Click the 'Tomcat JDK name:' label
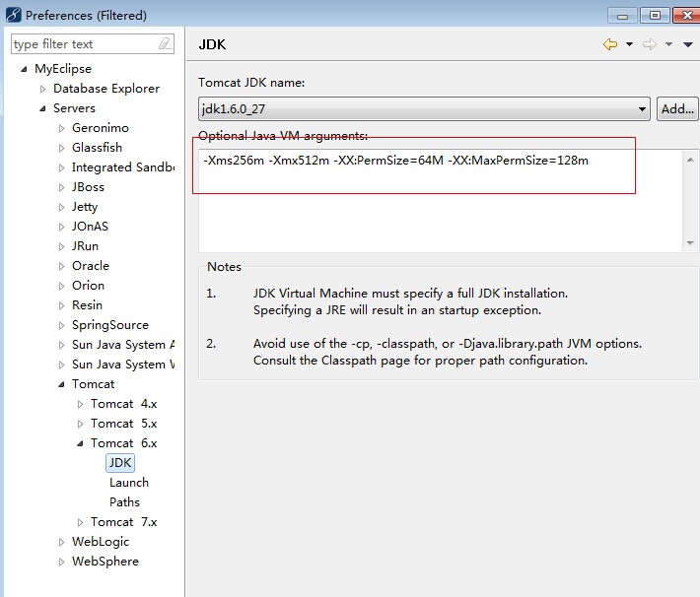 pos(251,83)
